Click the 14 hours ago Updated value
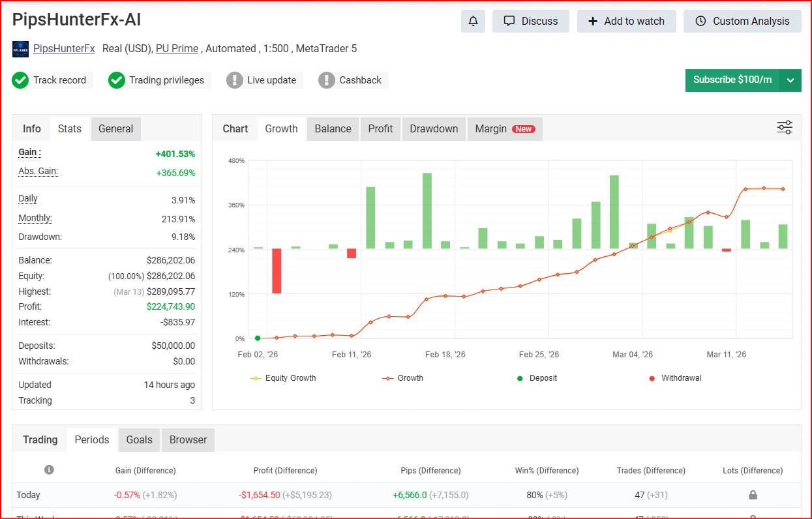Viewport: 812px width, 519px height. (170, 385)
